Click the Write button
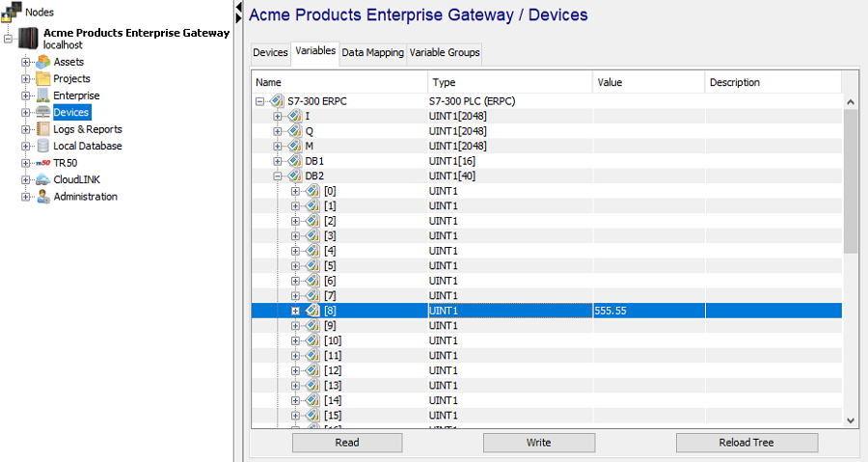 click(x=538, y=443)
